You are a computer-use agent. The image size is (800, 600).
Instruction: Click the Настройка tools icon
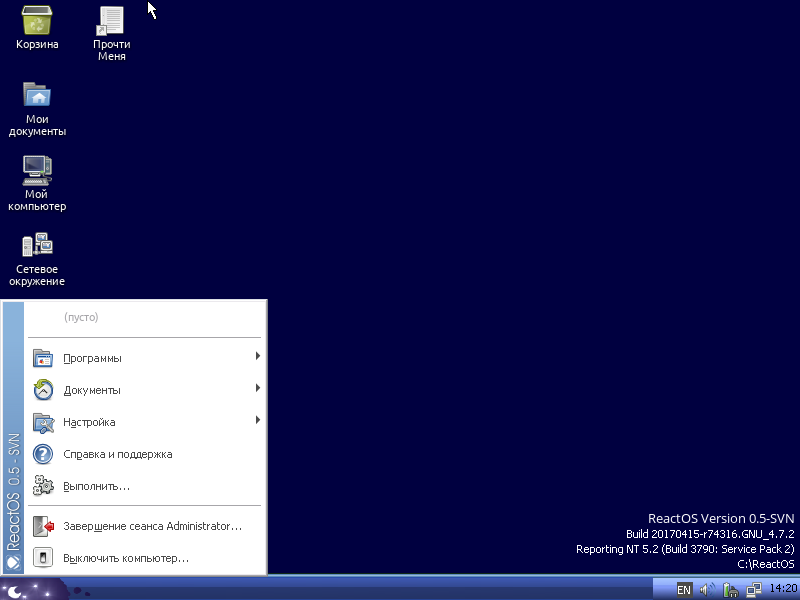[x=43, y=422]
